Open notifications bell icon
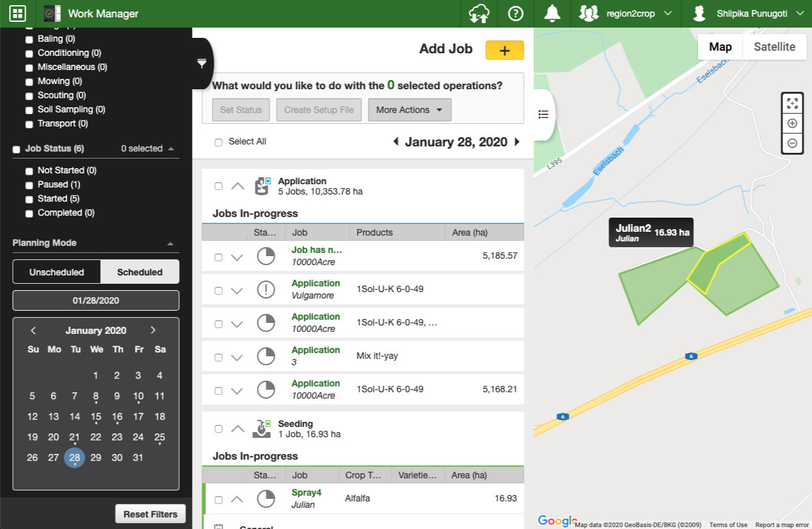812x529 pixels. [x=551, y=13]
